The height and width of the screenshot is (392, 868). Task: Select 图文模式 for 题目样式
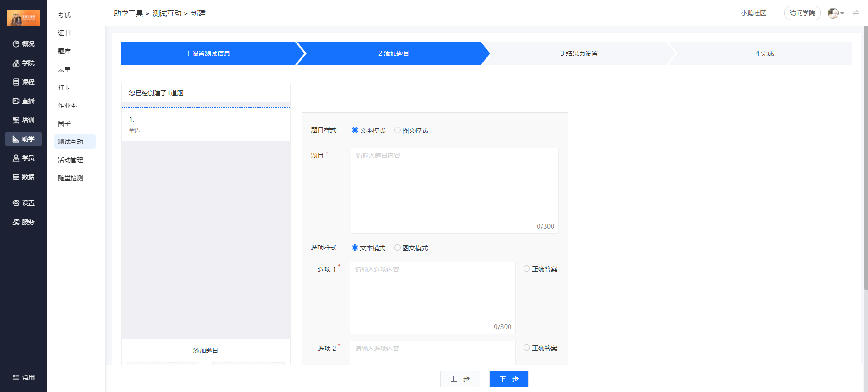[397, 130]
